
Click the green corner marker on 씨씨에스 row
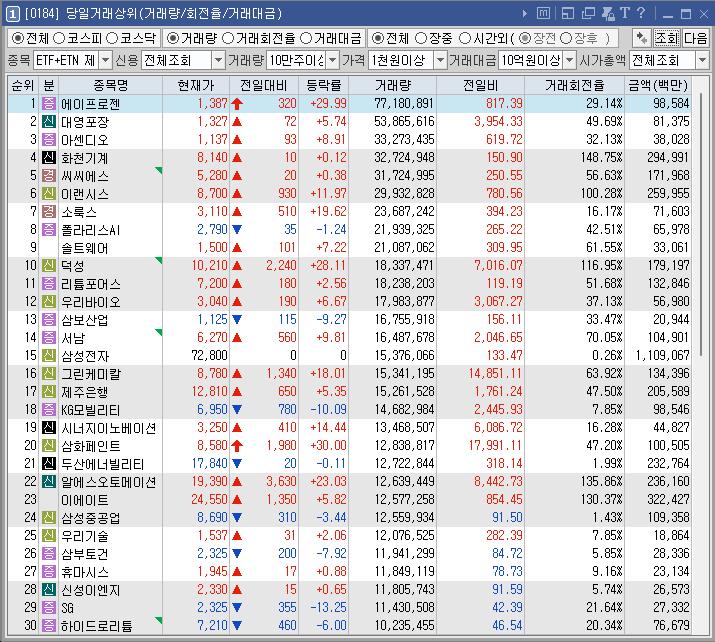(x=159, y=171)
